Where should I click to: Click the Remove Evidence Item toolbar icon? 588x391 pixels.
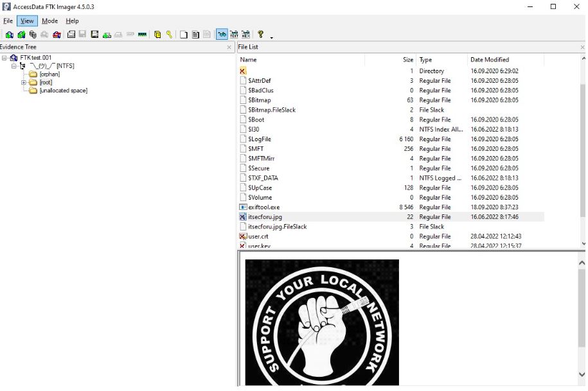coord(44,35)
